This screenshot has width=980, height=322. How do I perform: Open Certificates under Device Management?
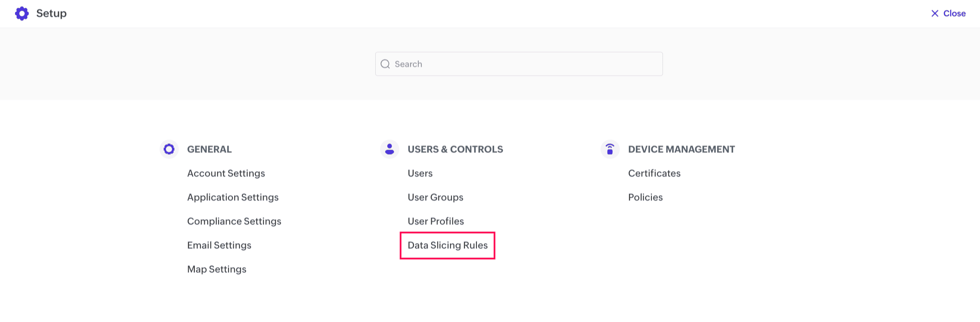click(x=654, y=173)
